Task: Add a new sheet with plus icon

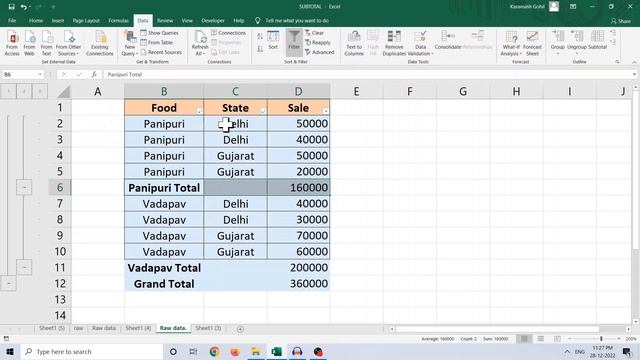Action: coord(240,329)
